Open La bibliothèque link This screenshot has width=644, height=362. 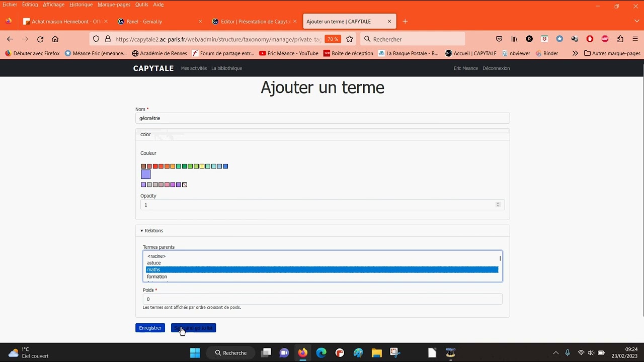tap(226, 68)
